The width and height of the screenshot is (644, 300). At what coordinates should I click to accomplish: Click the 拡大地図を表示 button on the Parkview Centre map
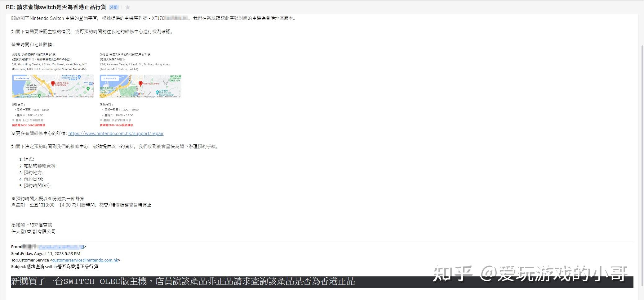click(110, 78)
